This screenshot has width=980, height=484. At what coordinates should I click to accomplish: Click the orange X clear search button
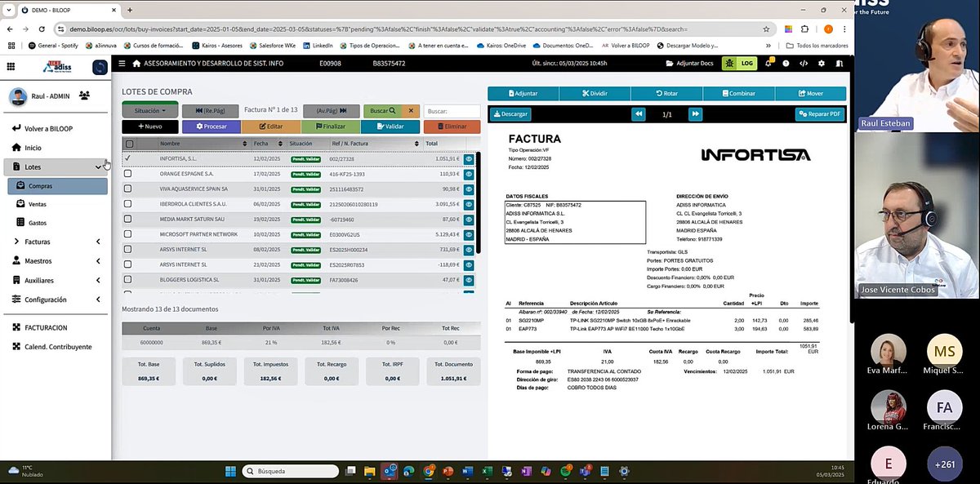point(411,110)
